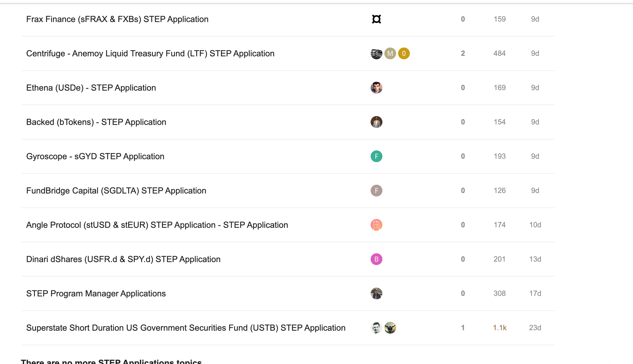Open Superstate USTB STEP Application topic
The height and width of the screenshot is (364, 633).
click(x=186, y=328)
